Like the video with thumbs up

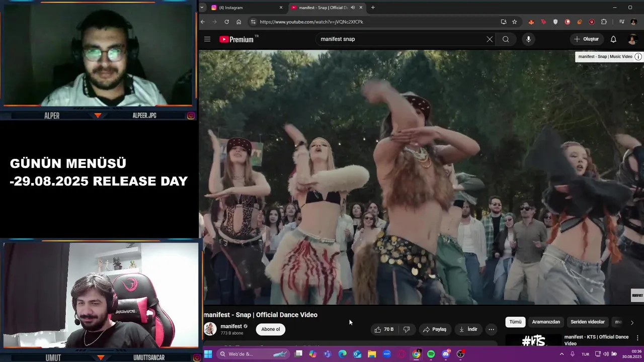[x=384, y=329]
